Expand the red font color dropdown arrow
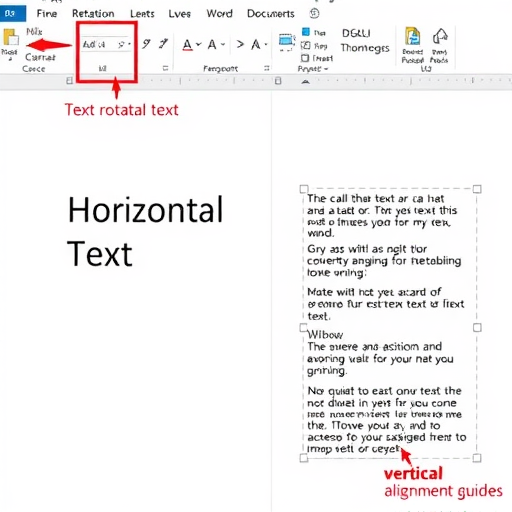Screen dimensions: 512x512 click(199, 44)
